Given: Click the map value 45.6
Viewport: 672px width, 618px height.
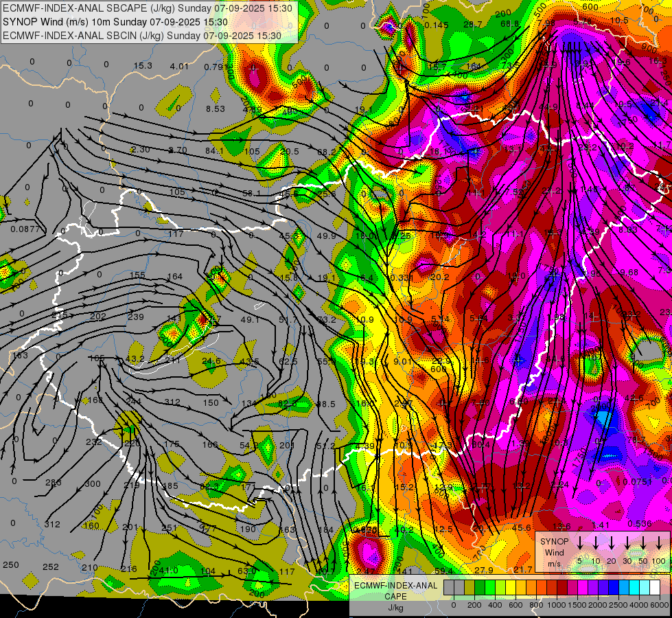Looking at the screenshot, I should click(522, 527).
